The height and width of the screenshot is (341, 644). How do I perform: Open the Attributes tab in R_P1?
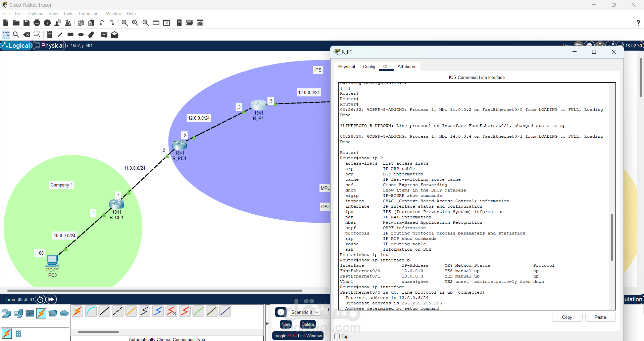tap(407, 67)
